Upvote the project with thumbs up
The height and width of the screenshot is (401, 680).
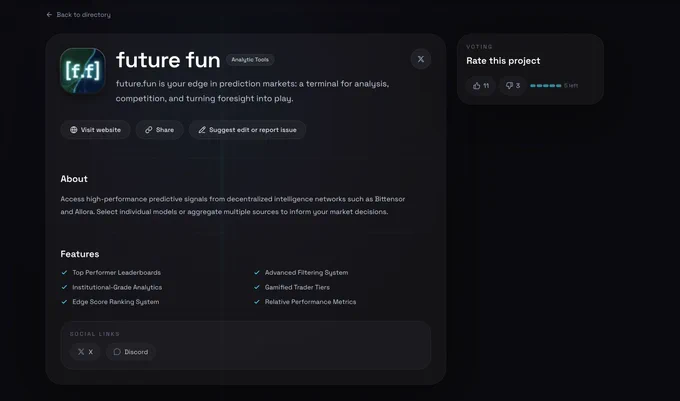481,85
